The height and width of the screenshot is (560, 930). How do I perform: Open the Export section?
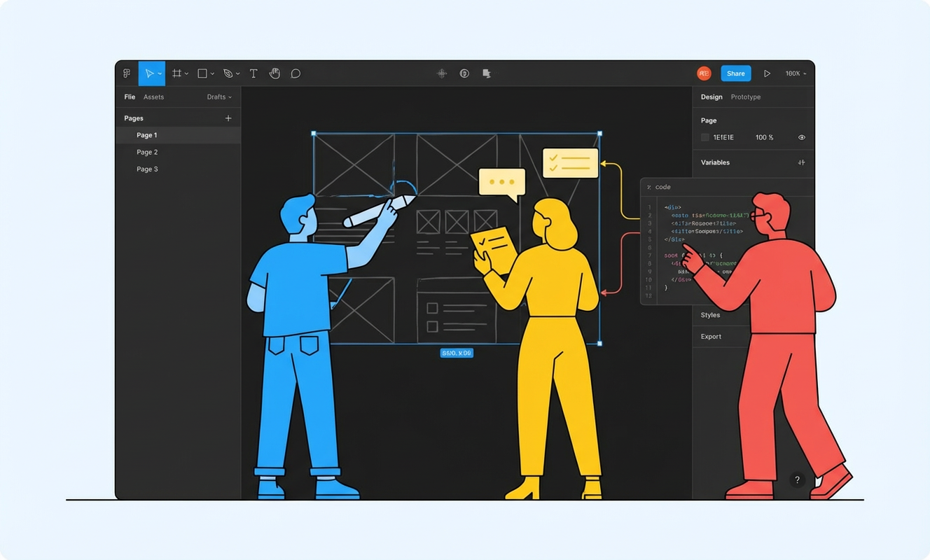(711, 337)
